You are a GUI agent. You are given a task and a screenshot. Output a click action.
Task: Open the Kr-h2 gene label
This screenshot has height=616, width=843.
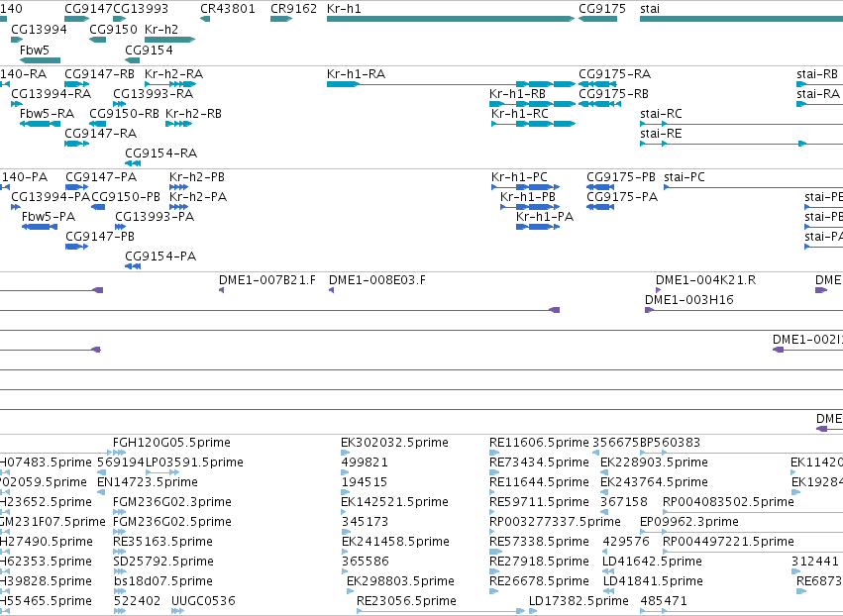click(161, 29)
